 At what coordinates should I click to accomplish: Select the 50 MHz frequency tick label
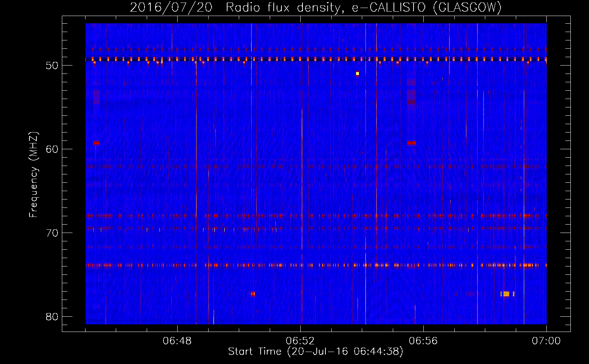[52, 66]
